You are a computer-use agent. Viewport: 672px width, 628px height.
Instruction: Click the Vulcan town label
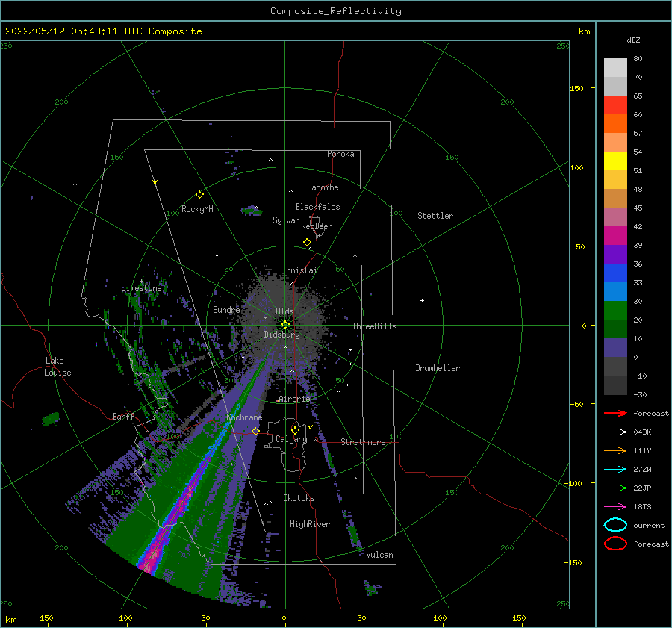point(379,555)
